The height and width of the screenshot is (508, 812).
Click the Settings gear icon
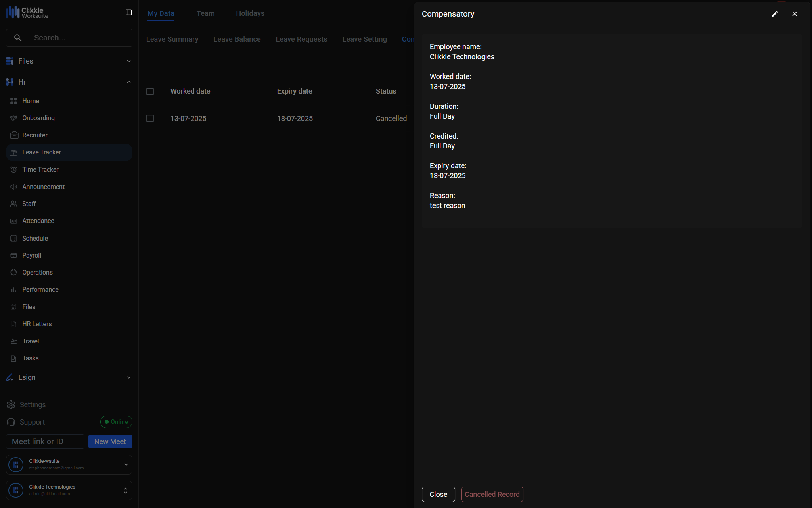(11, 404)
